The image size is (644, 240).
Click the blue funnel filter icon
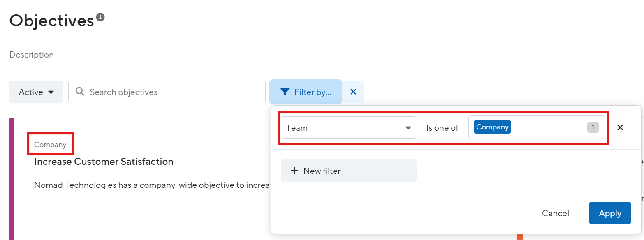pyautogui.click(x=285, y=91)
